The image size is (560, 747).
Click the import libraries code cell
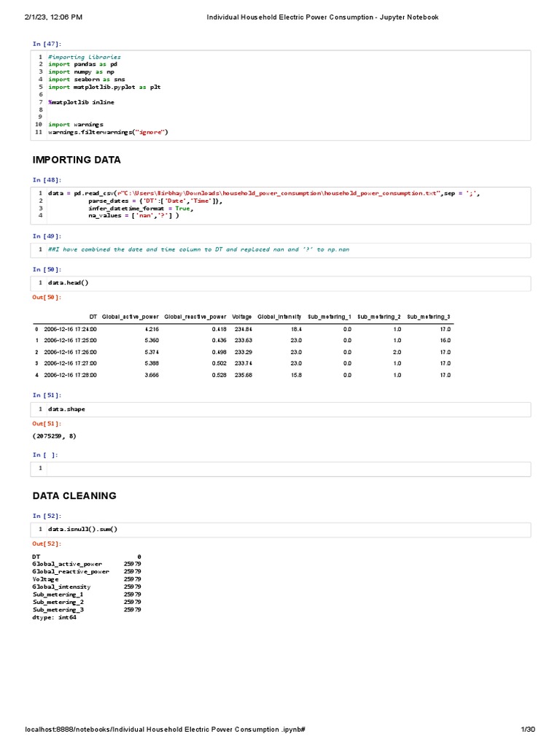point(288,95)
